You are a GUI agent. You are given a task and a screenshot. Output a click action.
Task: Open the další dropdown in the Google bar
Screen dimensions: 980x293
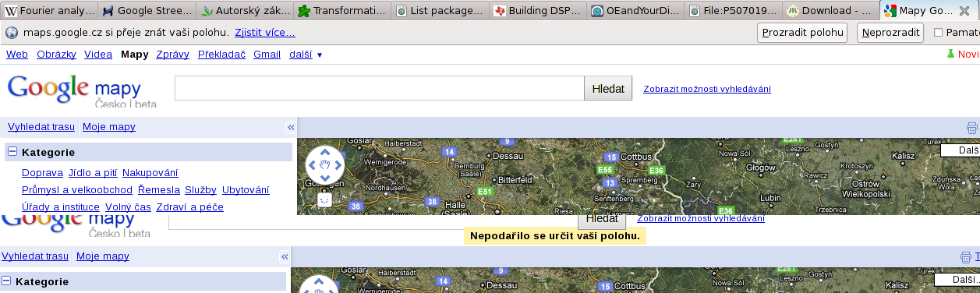pyautogui.click(x=306, y=55)
